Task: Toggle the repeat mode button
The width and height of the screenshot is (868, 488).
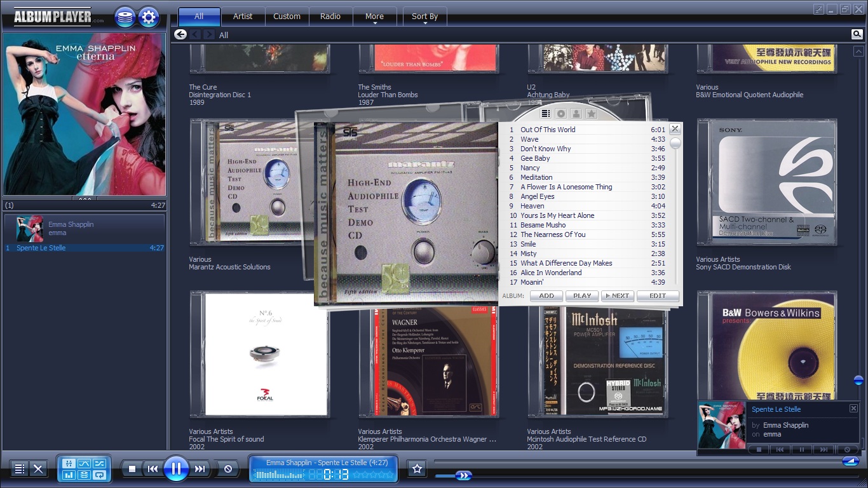Action: click(x=100, y=475)
